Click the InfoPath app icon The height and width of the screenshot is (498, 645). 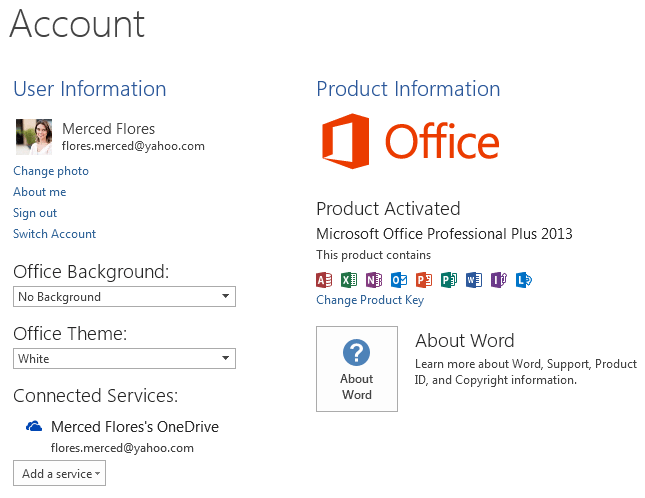[x=499, y=280]
